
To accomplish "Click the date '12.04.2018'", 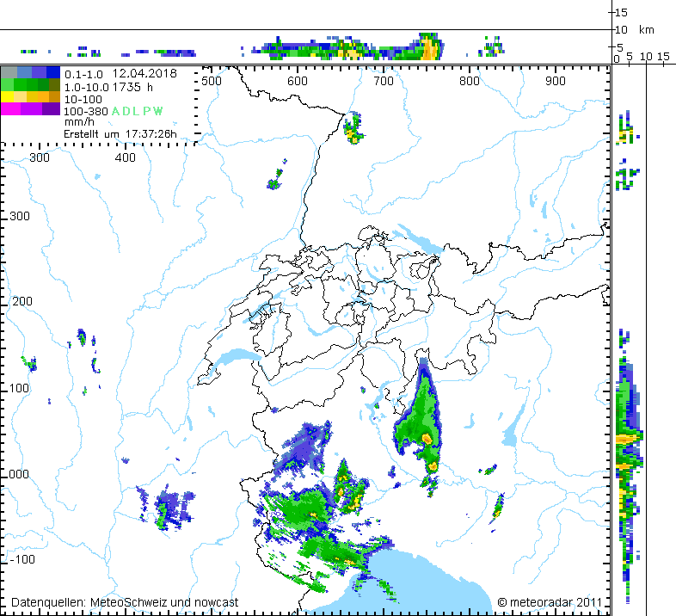I will click(x=144, y=73).
